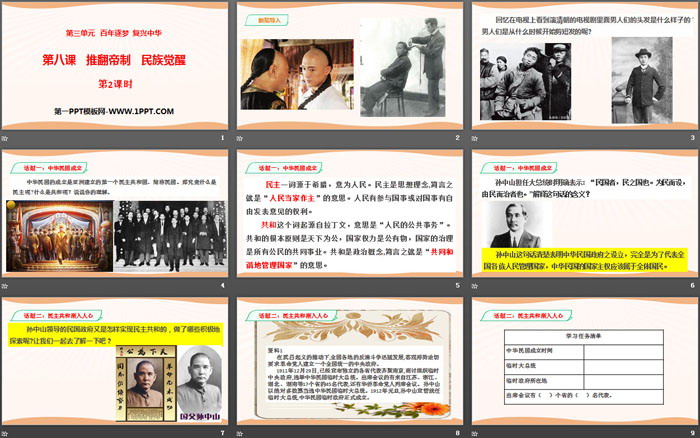Click the animation star icon under slide 6
Screen dimensions: 700x438
click(x=475, y=286)
